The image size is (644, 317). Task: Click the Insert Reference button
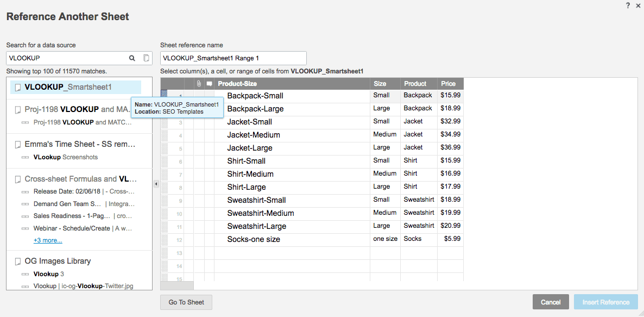605,302
